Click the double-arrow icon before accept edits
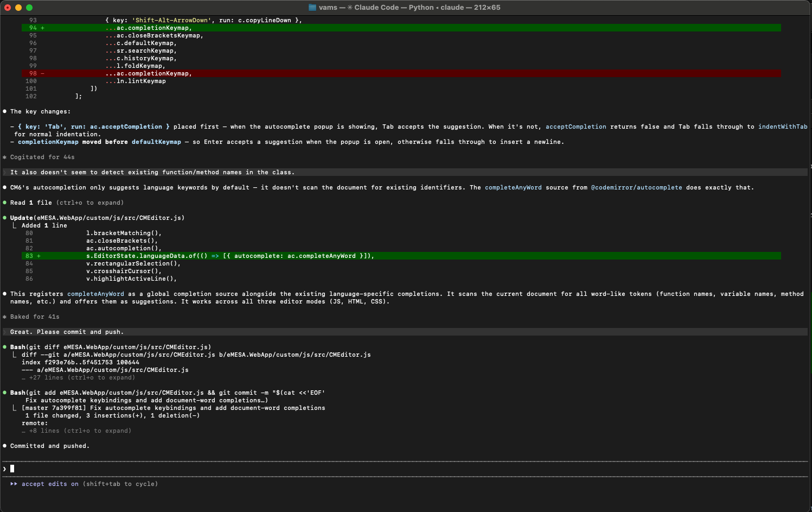The width and height of the screenshot is (812, 512). [14, 484]
